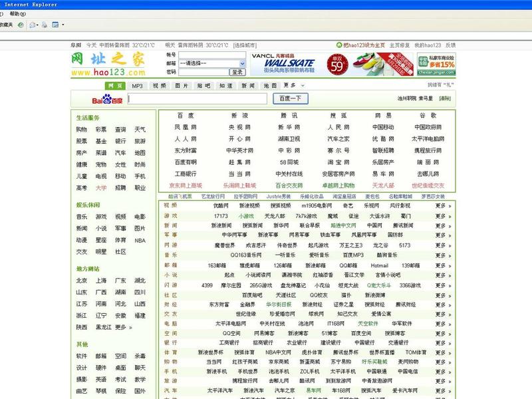Click the 我的hao123 link
Viewport: 532px width, 399px height.
click(x=428, y=45)
